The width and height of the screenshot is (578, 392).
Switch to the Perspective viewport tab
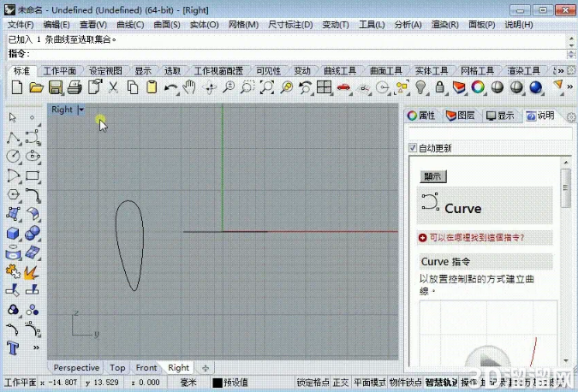pyautogui.click(x=76, y=368)
